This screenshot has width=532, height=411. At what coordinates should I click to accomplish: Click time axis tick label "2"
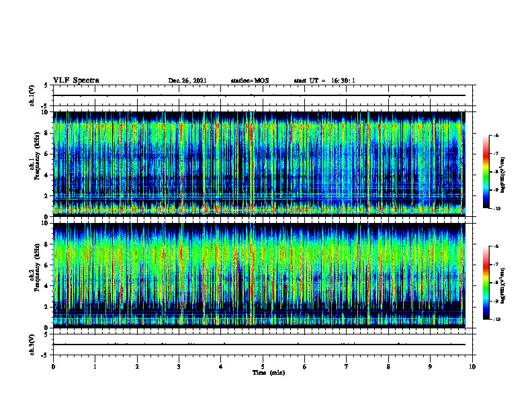[x=137, y=367]
